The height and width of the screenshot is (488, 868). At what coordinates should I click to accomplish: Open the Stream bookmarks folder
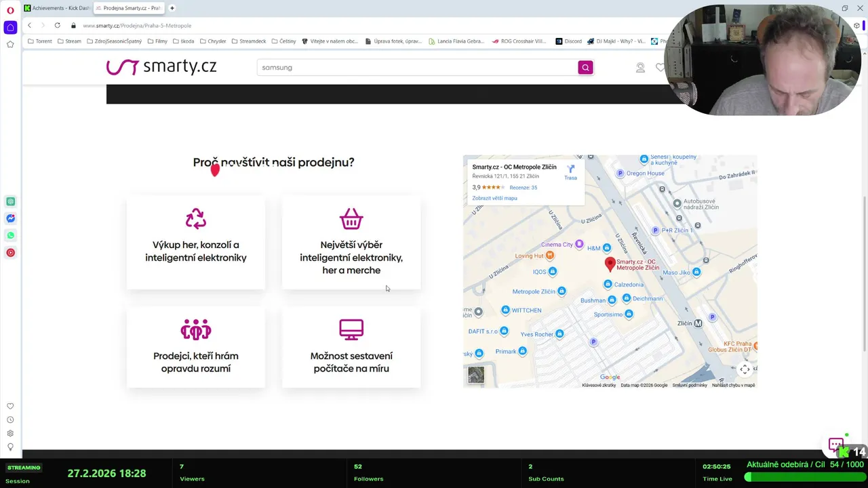point(69,41)
